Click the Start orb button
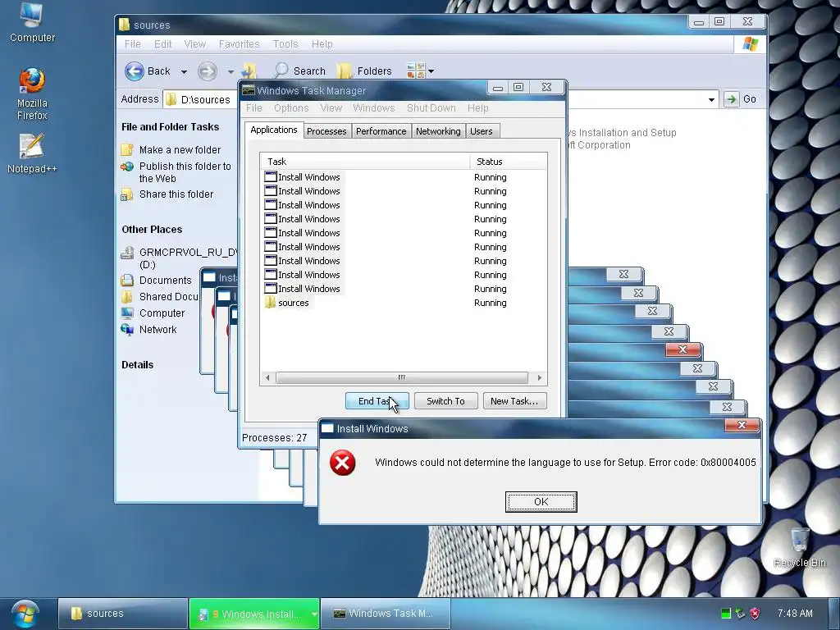 pos(25,614)
